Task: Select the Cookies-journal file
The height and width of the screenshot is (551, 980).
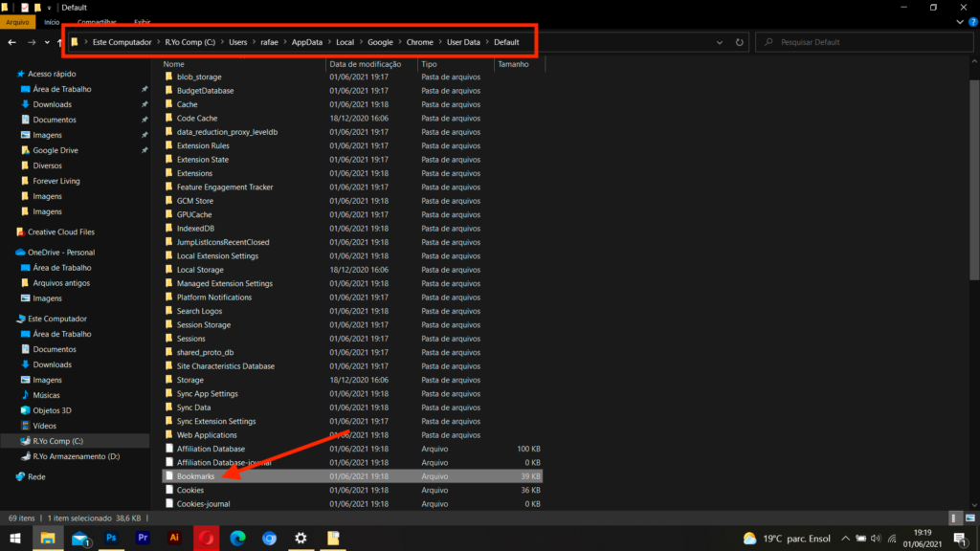Action: pos(203,503)
